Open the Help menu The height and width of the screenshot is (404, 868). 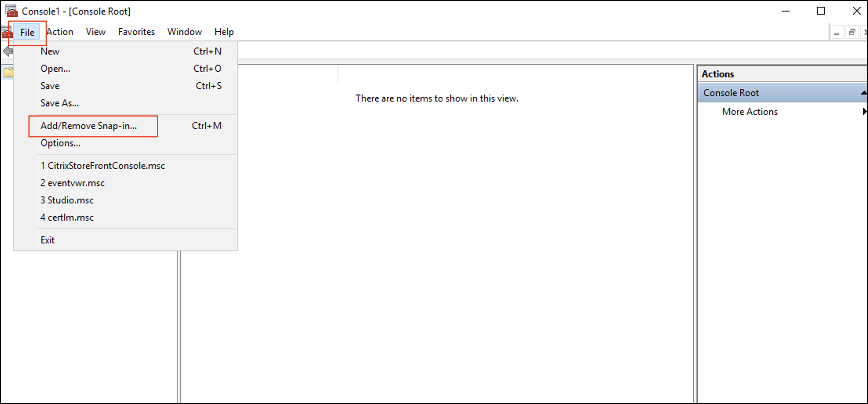[224, 32]
